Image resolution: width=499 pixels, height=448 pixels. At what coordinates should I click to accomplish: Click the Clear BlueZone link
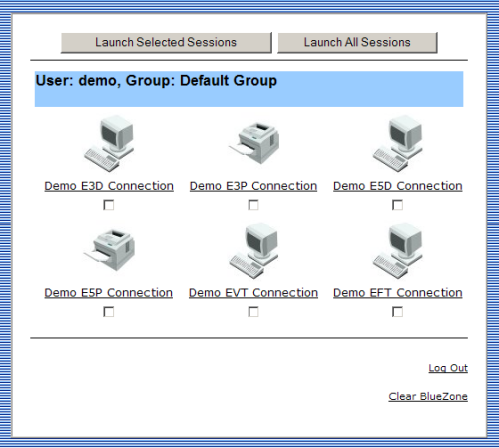(428, 396)
